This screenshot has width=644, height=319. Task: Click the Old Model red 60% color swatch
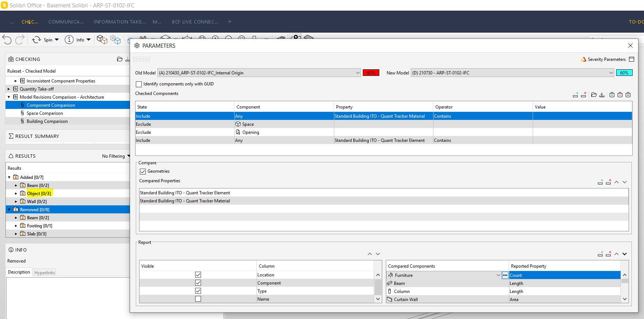(x=371, y=73)
